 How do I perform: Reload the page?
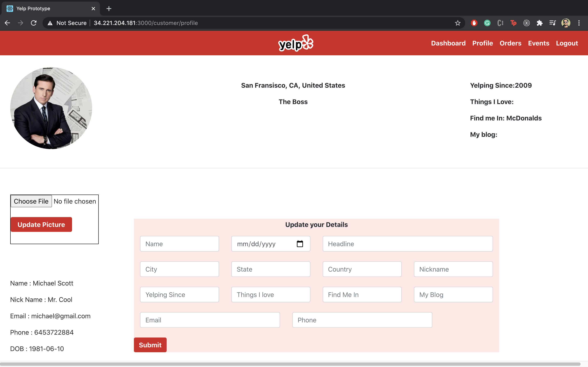34,23
